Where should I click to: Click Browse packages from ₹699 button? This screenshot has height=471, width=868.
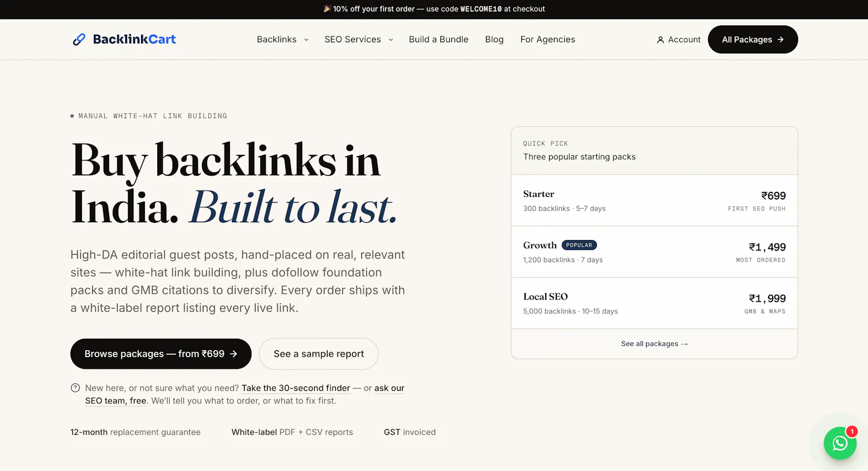[161, 354]
